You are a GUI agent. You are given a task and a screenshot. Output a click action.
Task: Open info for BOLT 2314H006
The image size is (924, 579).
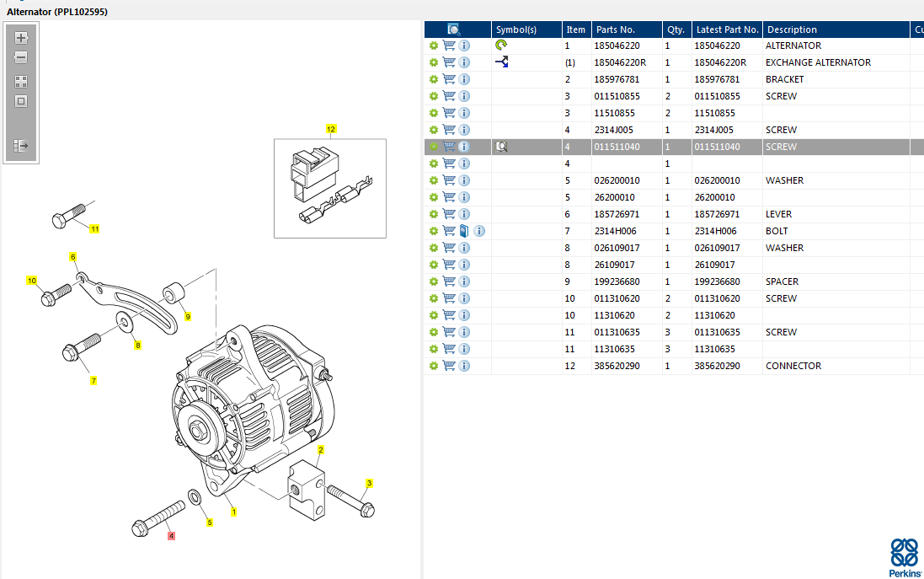point(479,231)
